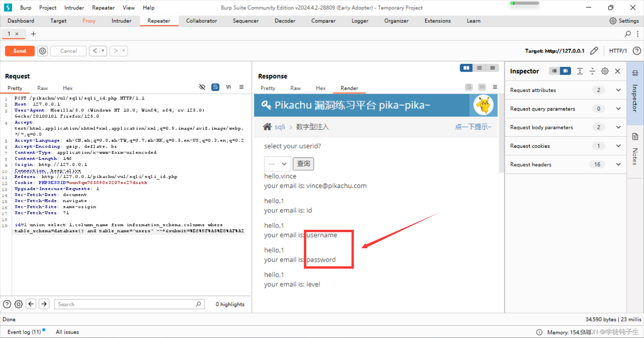Click into the request Search field

[x=129, y=304]
